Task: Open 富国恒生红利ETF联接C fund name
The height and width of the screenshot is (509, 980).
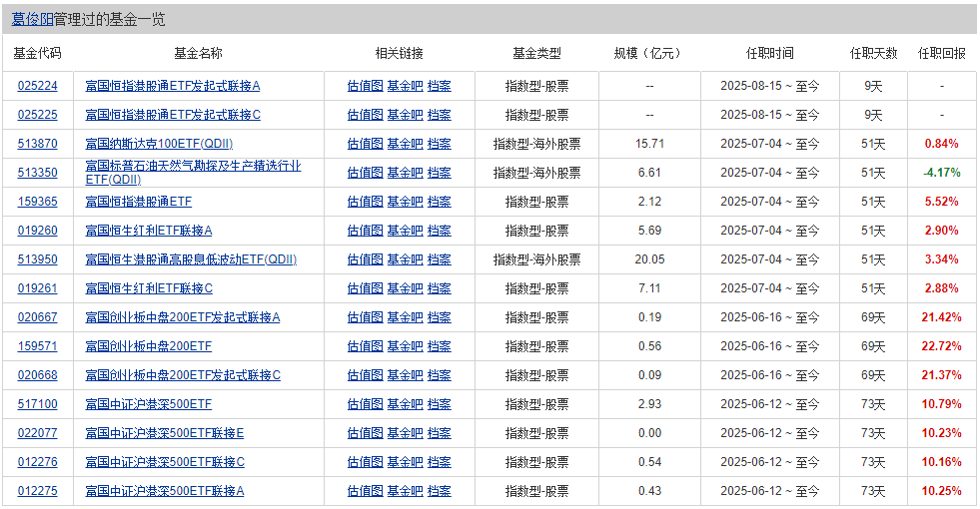Action: point(149,288)
